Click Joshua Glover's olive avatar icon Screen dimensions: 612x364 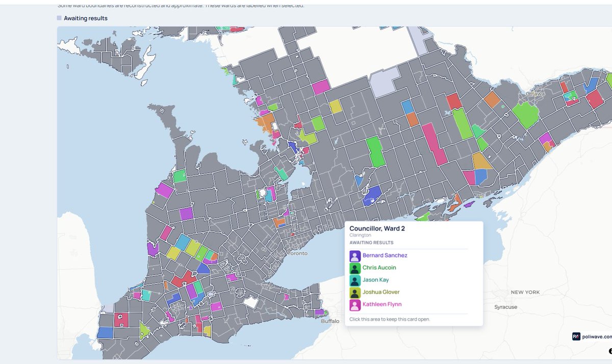click(355, 293)
